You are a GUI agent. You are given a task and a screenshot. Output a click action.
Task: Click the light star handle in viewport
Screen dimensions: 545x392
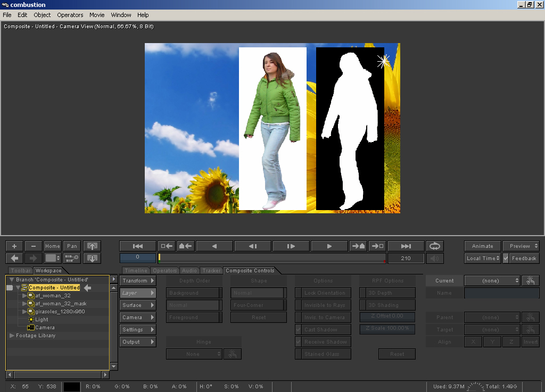tap(383, 62)
